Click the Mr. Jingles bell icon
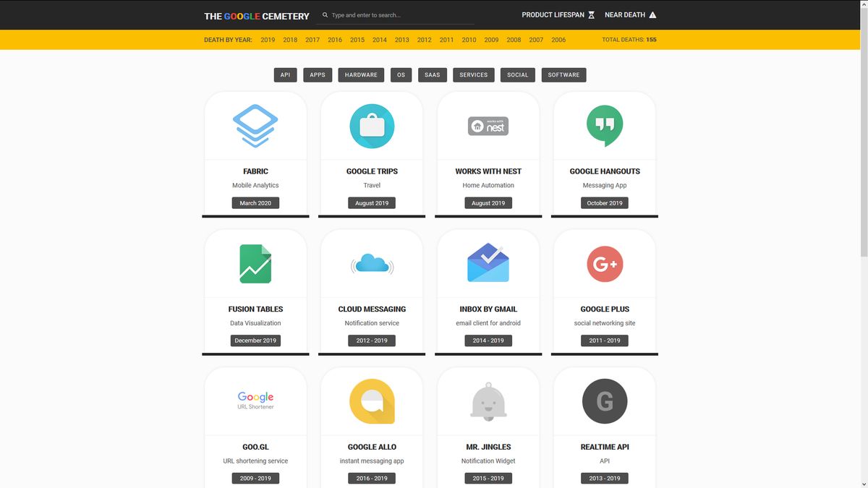 pyautogui.click(x=488, y=400)
